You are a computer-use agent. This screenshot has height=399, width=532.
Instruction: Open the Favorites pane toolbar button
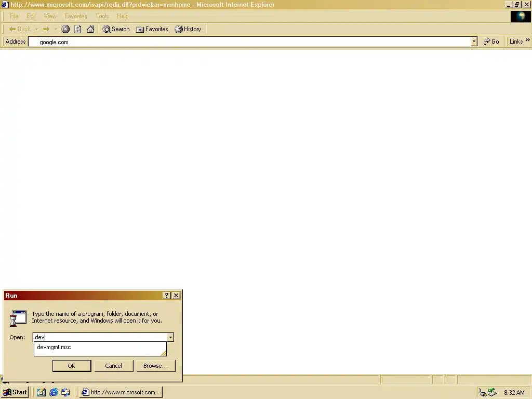[152, 29]
